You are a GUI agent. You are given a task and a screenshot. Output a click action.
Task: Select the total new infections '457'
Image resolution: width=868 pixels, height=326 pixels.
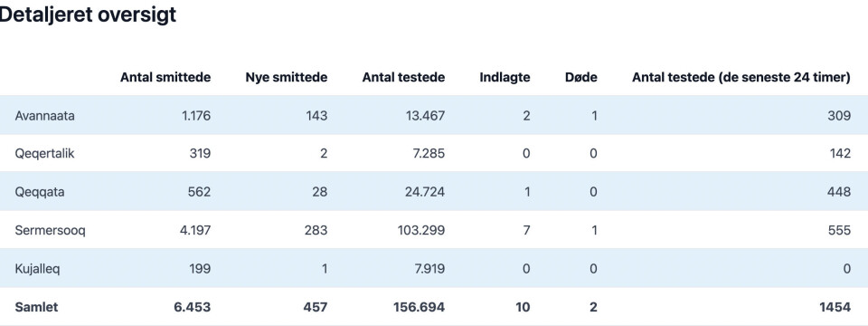(316, 307)
